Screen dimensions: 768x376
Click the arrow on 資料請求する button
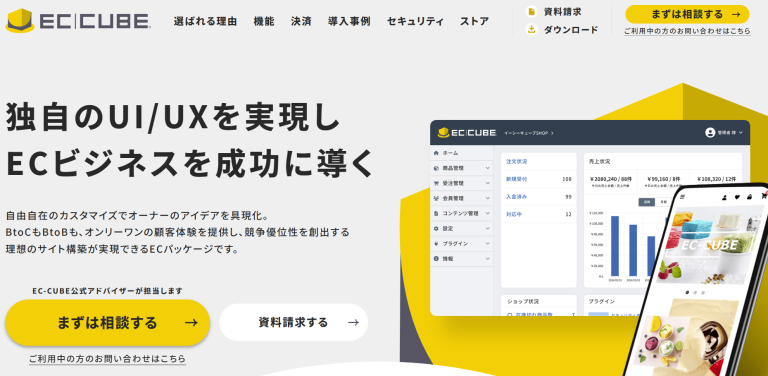pos(353,322)
